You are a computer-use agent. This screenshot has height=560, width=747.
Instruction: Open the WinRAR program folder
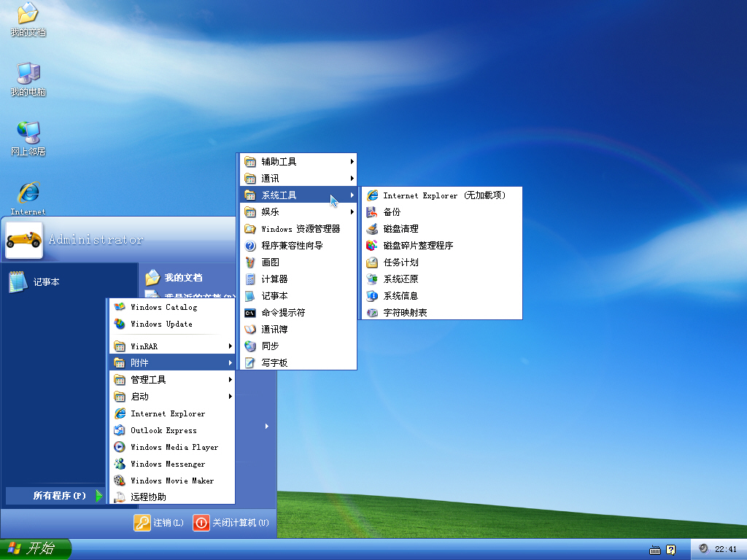[x=172, y=346]
